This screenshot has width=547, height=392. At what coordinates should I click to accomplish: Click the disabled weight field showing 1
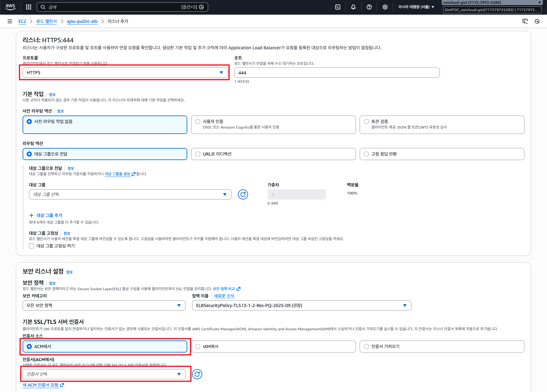click(296, 194)
